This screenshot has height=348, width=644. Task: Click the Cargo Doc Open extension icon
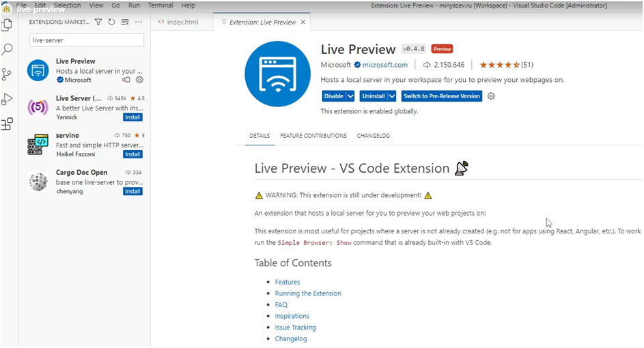pos(38,182)
